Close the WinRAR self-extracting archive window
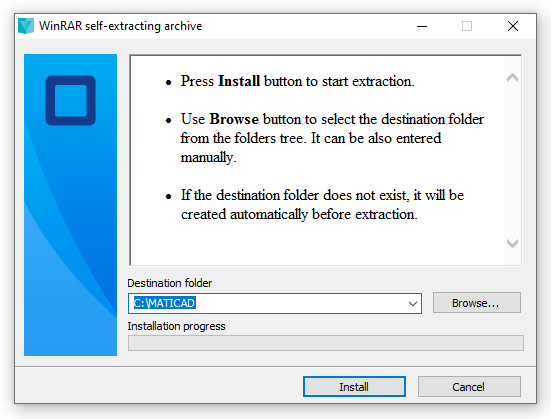Viewport: 551px width, 419px height. pos(513,26)
